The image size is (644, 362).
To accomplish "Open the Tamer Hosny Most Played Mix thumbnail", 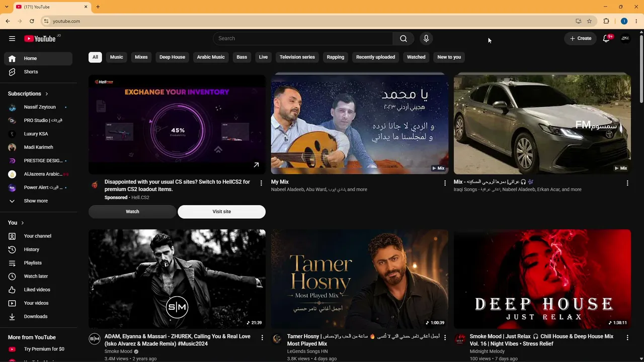I will (359, 279).
